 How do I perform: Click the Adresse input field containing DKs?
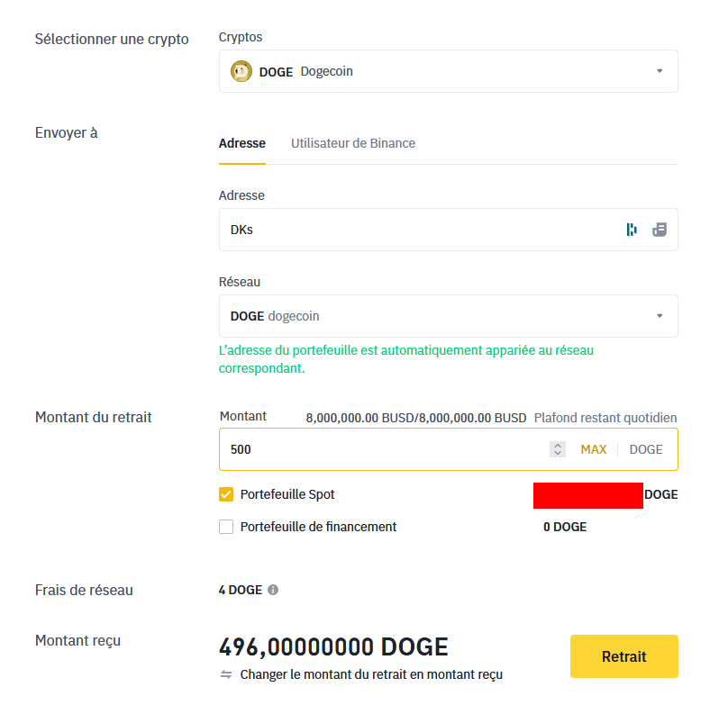(414, 230)
